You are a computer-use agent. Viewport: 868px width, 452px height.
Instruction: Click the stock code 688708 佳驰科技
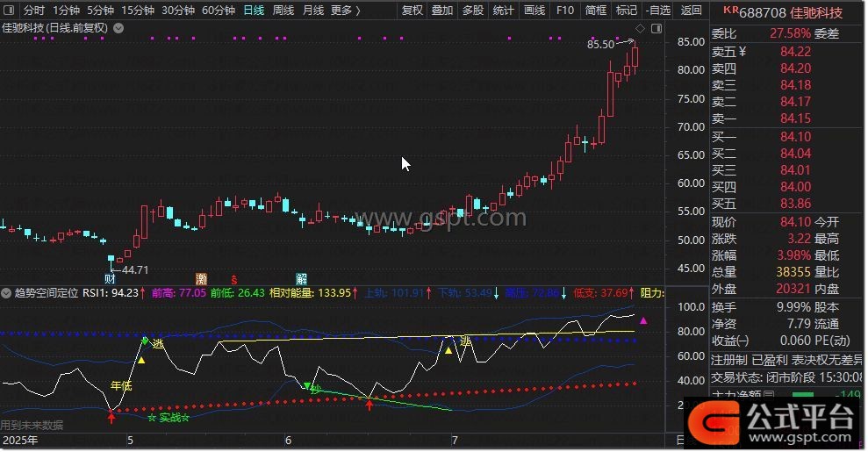pyautogui.click(x=791, y=12)
